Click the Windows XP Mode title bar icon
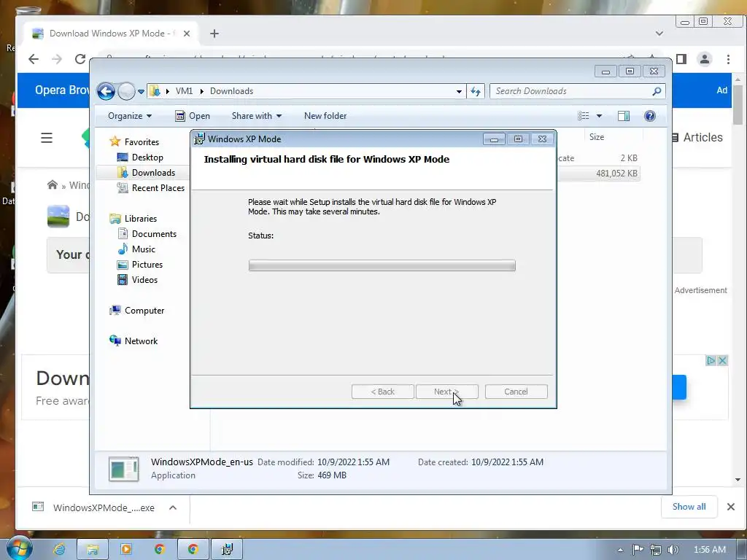The image size is (747, 560). point(199,139)
